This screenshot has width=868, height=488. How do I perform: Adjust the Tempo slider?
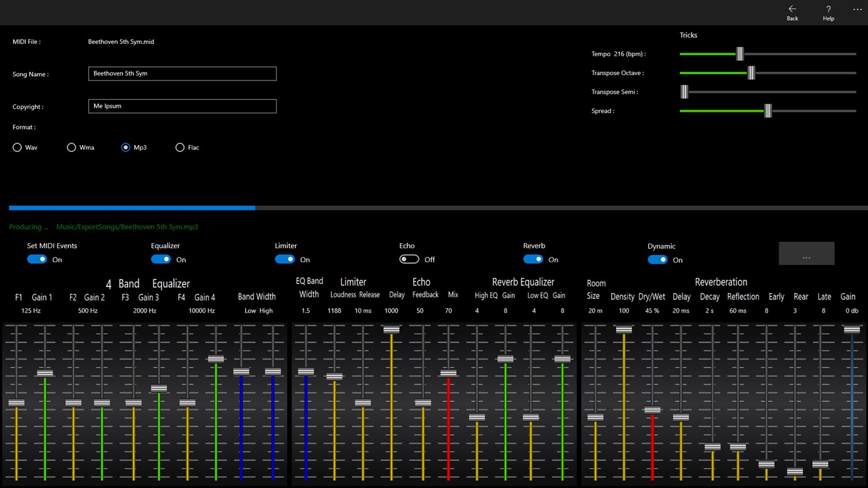click(740, 54)
